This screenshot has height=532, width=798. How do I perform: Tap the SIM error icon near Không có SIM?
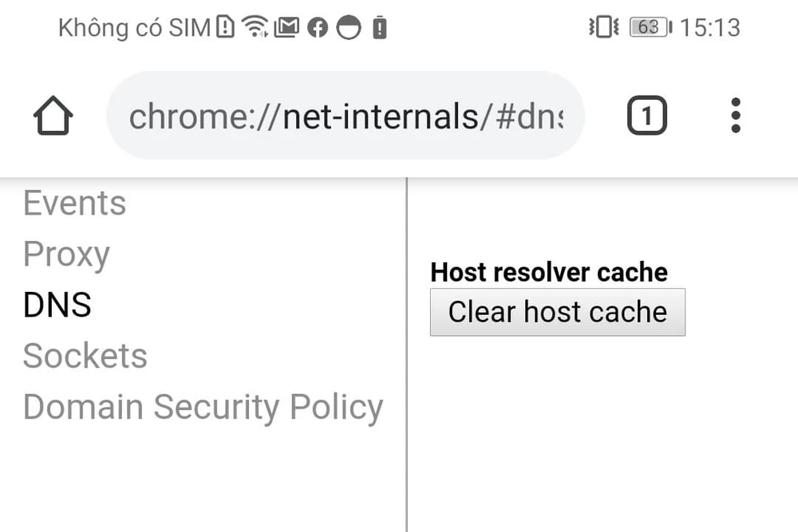coord(224,26)
